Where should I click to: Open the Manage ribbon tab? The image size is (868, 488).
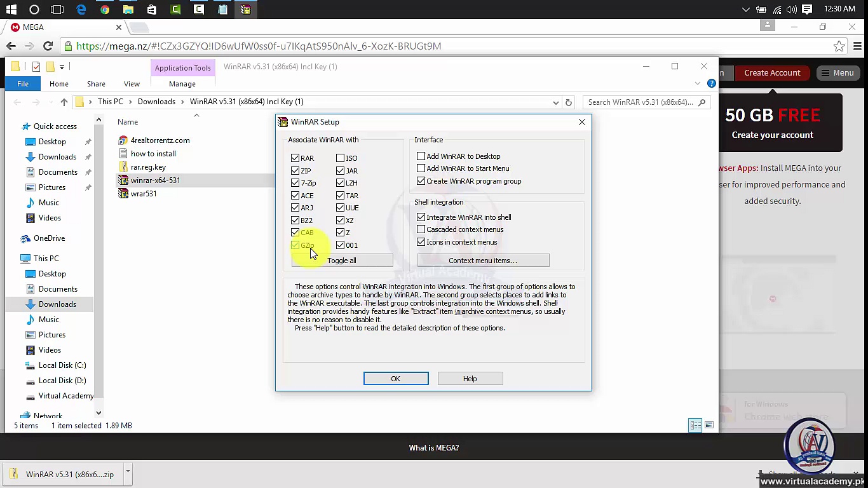(x=182, y=84)
